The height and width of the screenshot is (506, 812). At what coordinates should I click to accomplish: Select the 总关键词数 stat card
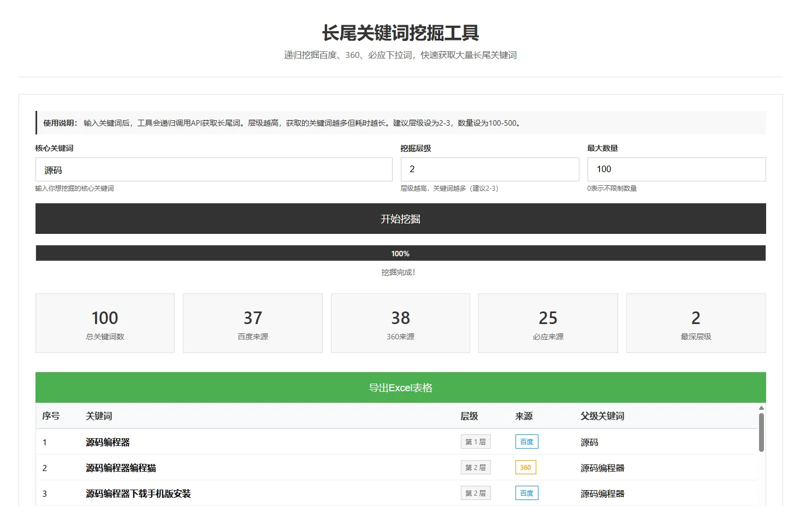pos(105,323)
